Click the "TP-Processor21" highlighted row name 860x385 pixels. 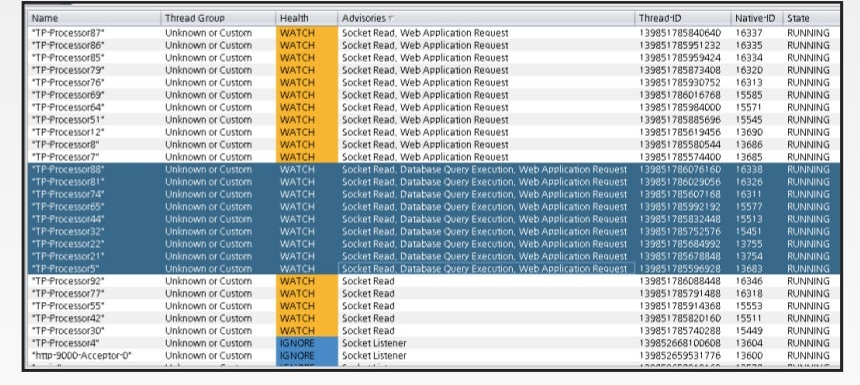tap(68, 256)
